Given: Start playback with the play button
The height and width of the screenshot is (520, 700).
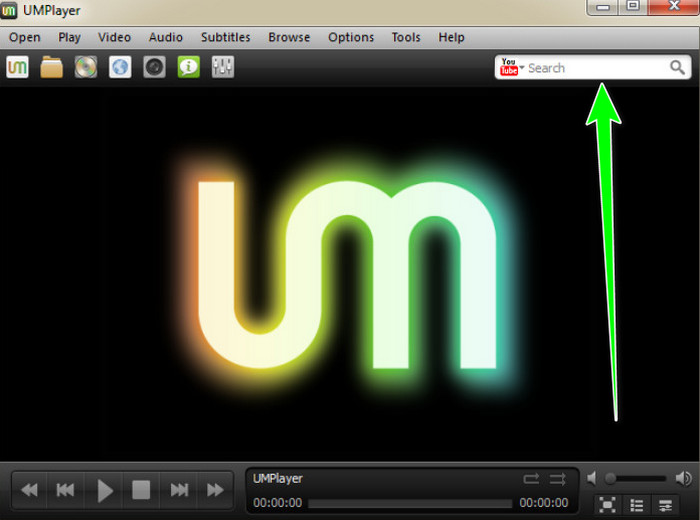Looking at the screenshot, I should point(104,490).
